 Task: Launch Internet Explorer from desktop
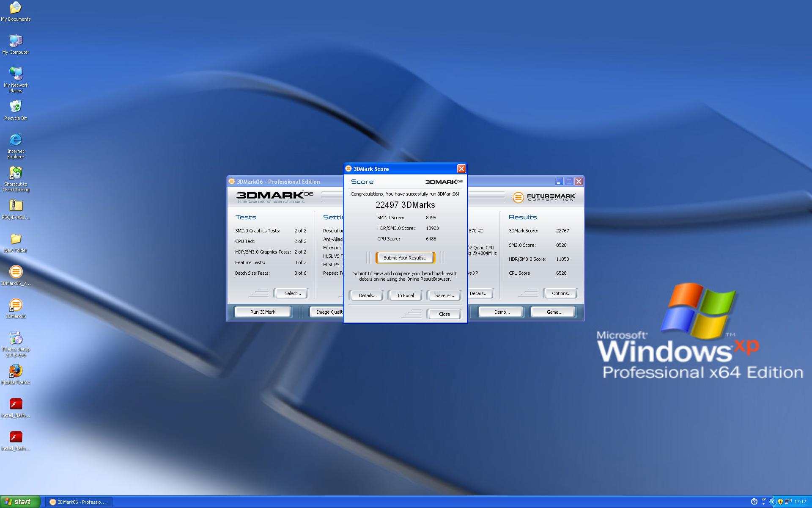(16, 146)
